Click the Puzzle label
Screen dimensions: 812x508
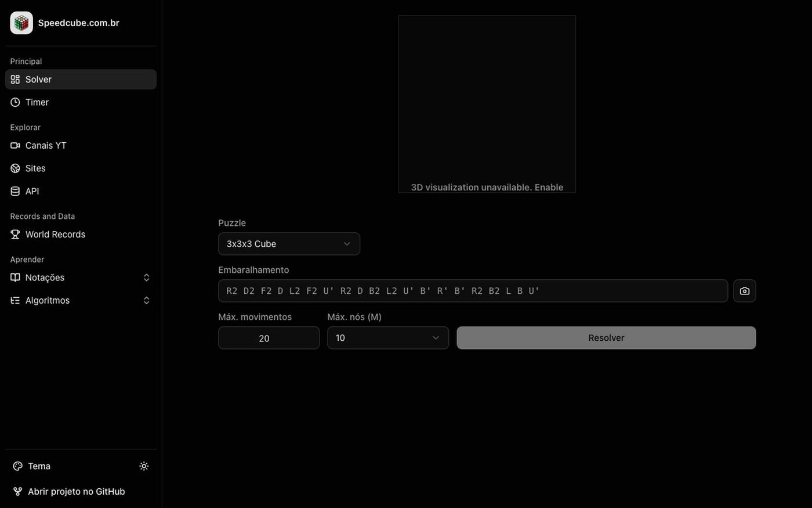click(x=232, y=223)
